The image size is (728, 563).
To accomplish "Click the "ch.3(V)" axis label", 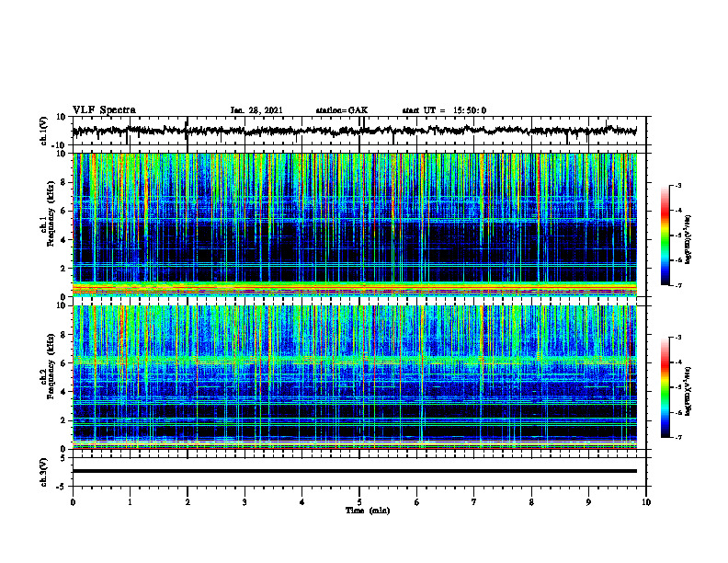I will tap(44, 472).
